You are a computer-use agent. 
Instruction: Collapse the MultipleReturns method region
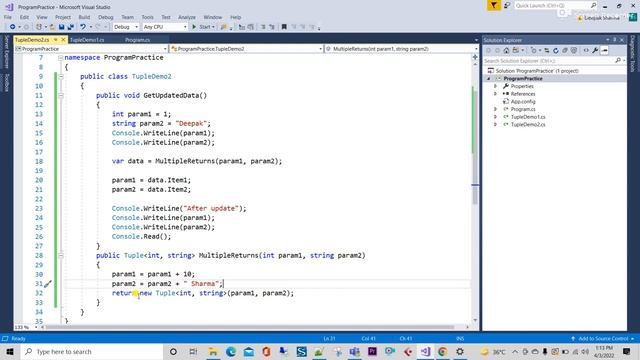(x=60, y=256)
